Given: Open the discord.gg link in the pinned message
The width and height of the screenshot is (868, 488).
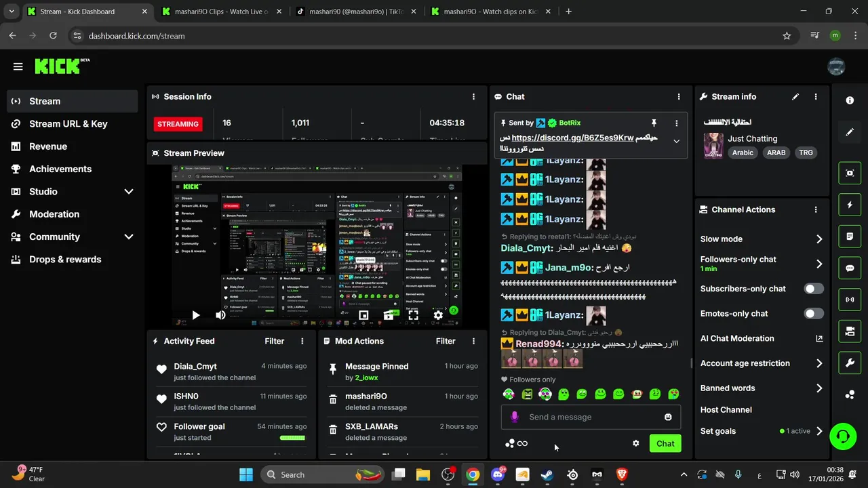Looking at the screenshot, I should [x=572, y=138].
